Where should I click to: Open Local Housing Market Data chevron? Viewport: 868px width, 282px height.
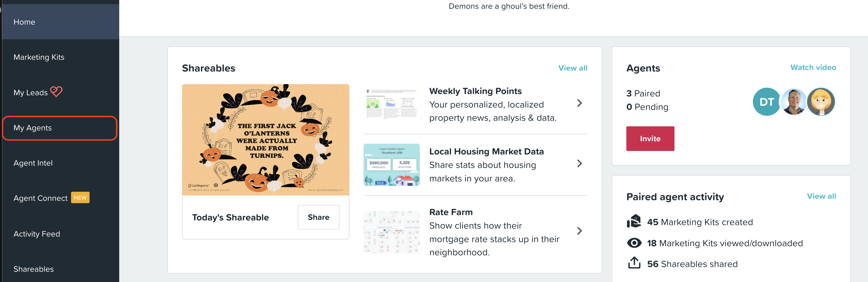point(579,164)
